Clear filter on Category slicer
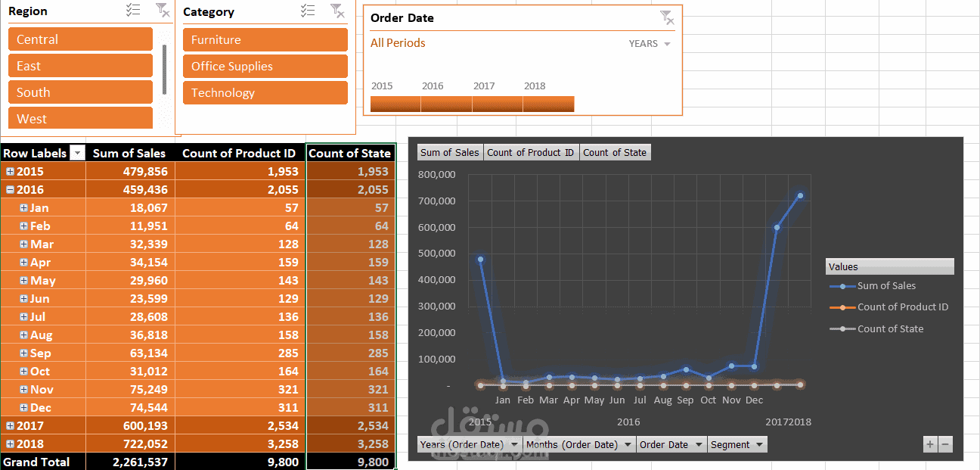 pyautogui.click(x=337, y=11)
